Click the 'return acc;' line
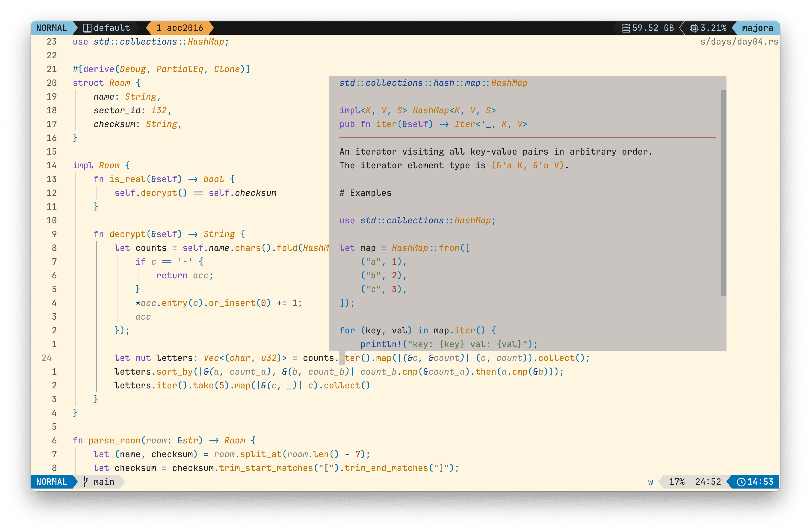This screenshot has height=532, width=811. pyautogui.click(x=185, y=276)
